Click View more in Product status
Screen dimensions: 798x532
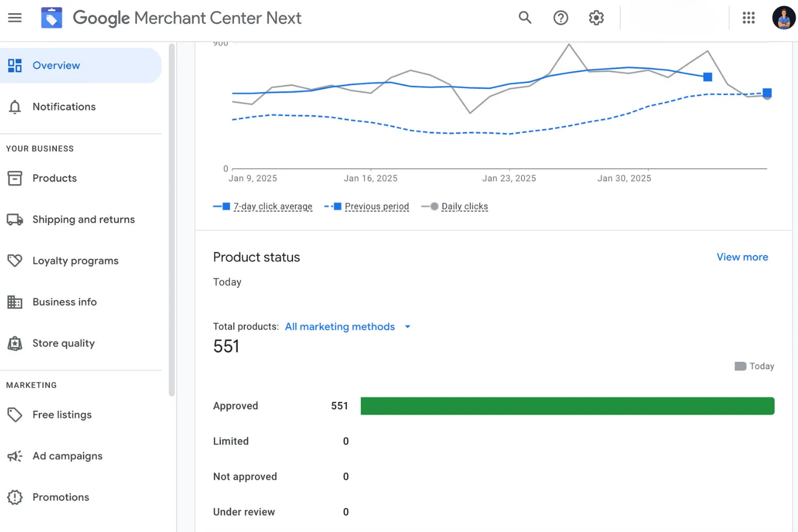point(742,257)
